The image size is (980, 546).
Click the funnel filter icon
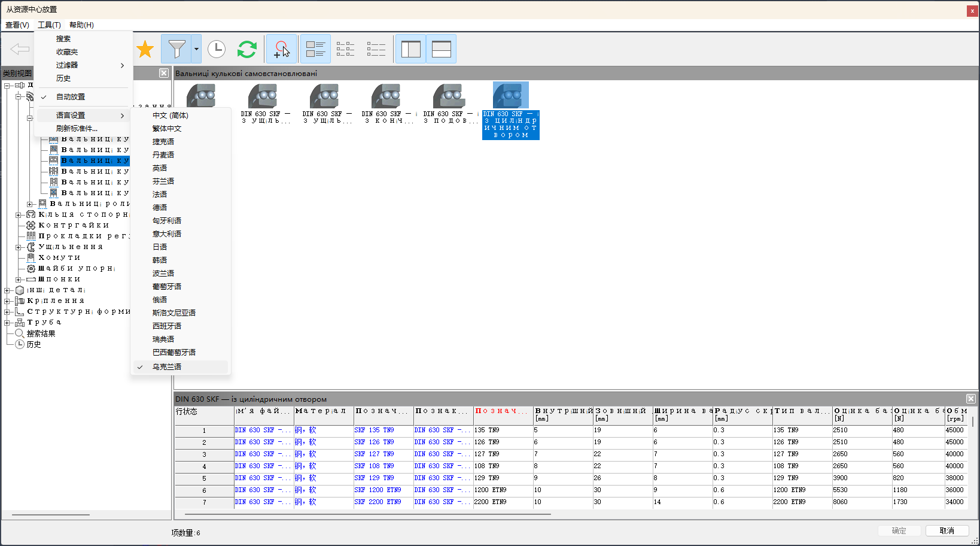tap(176, 49)
